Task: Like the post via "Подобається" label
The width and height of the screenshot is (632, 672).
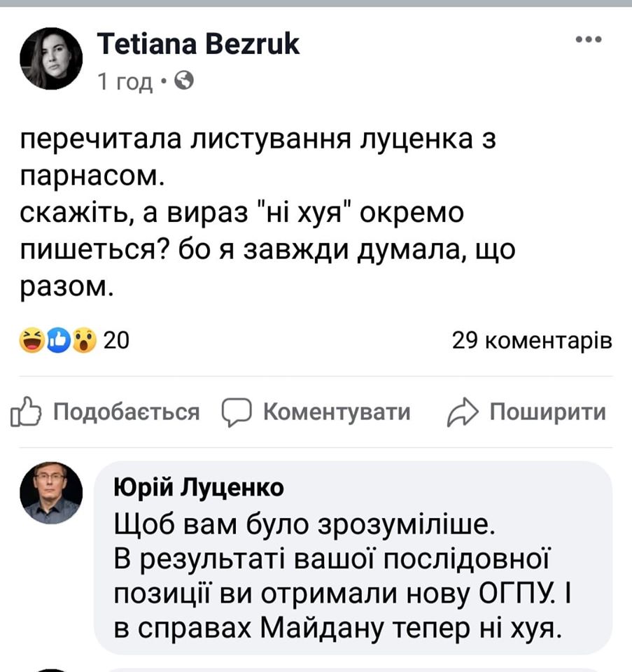Action: click(x=127, y=412)
